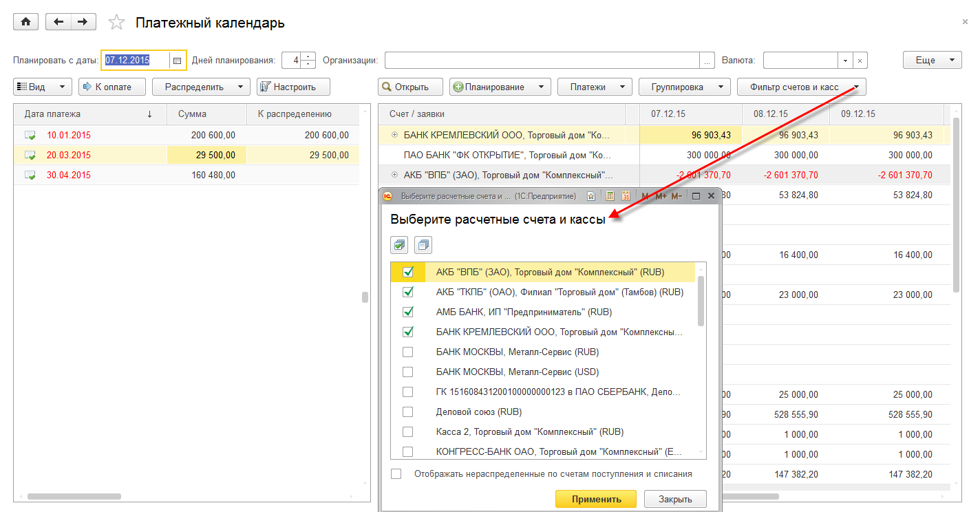Open the Группировка dropdown

(x=685, y=87)
